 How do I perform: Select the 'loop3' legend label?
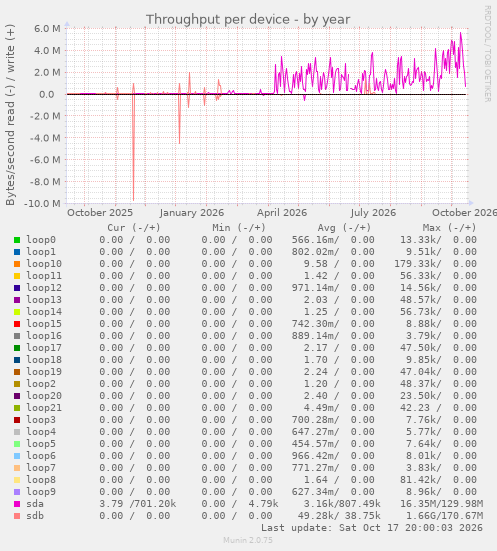[x=41, y=420]
